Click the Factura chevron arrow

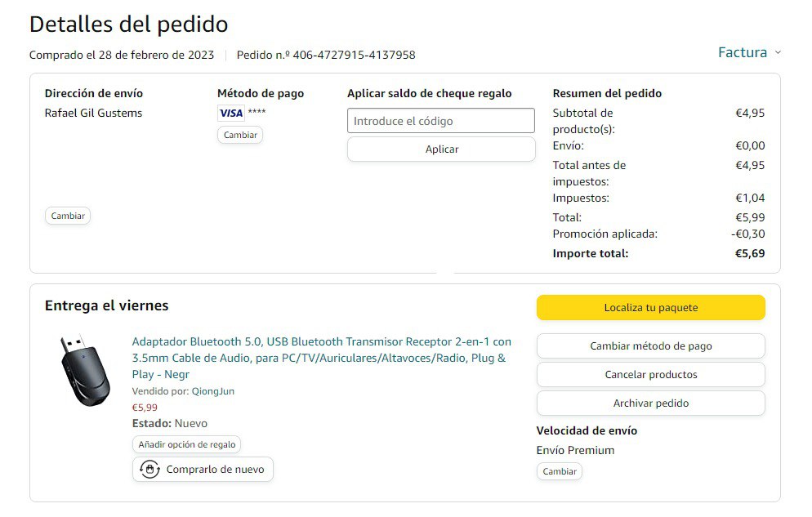click(778, 53)
